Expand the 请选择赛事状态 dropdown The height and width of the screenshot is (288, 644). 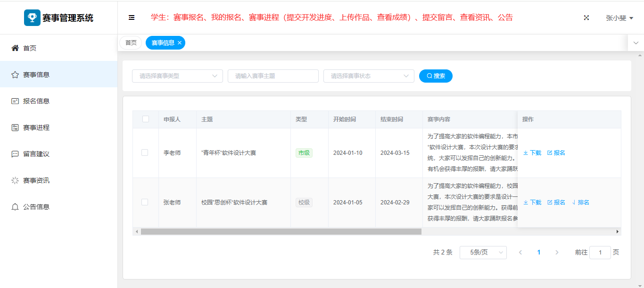coord(369,76)
